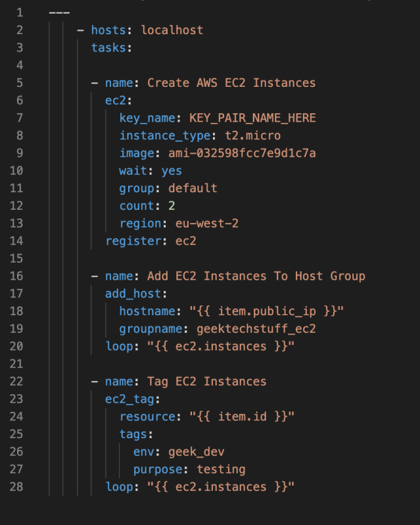The width and height of the screenshot is (420, 525).
Task: Click the ami-032598fcc7e9d1c7a image ID
Action: (242, 153)
